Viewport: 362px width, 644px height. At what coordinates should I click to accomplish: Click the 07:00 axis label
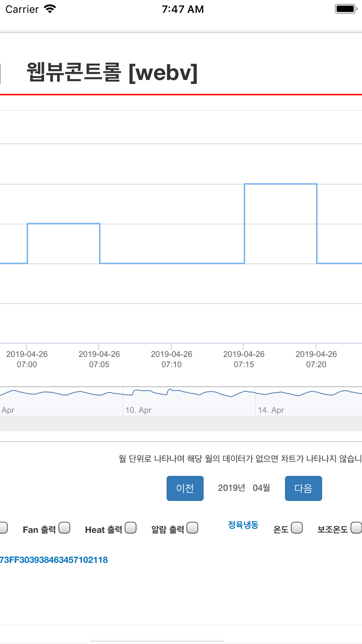coord(27,359)
